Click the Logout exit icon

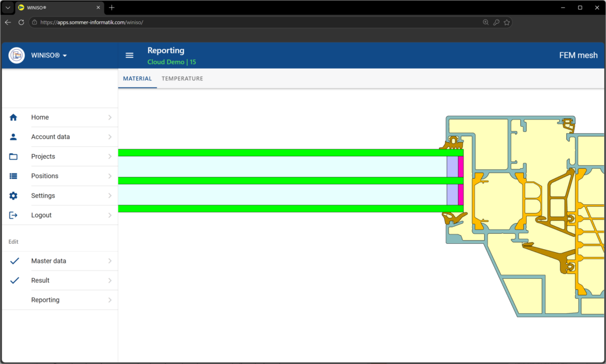pos(13,215)
